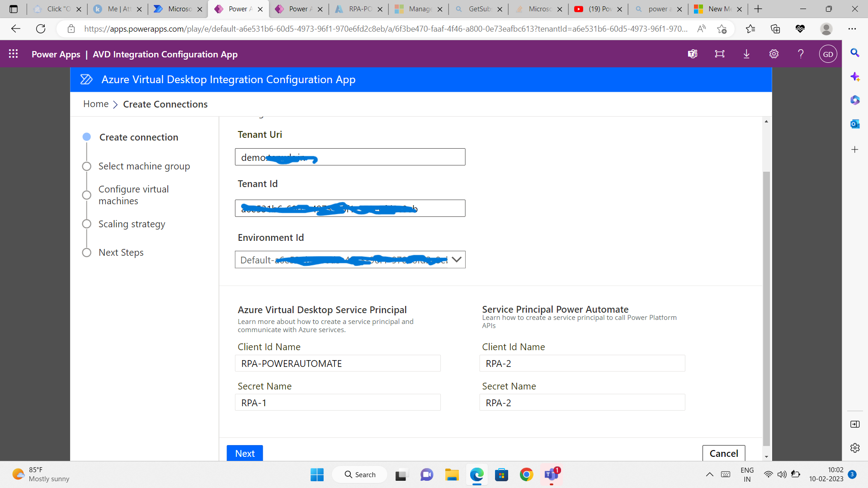Open Microsoft Teams from taskbar
Image resolution: width=868 pixels, height=488 pixels.
552,474
